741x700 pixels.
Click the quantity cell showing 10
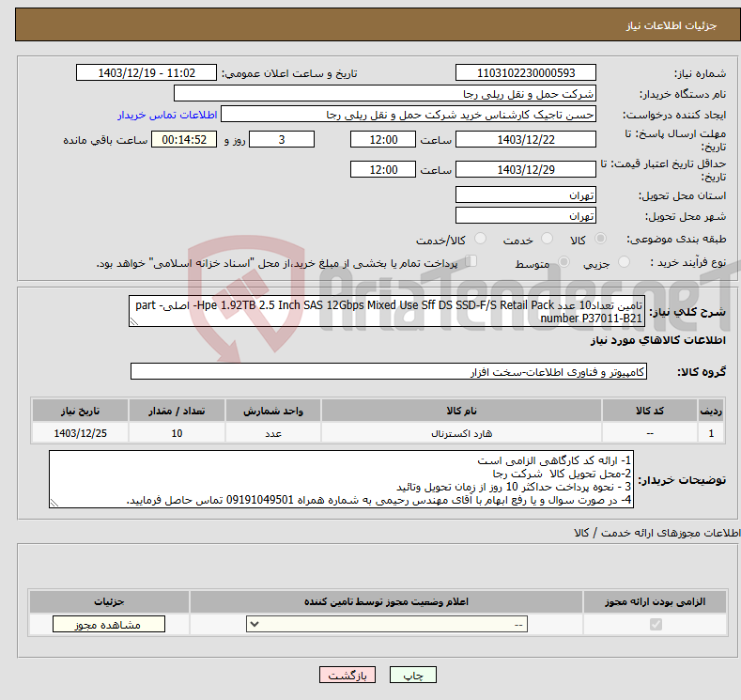coord(177,433)
